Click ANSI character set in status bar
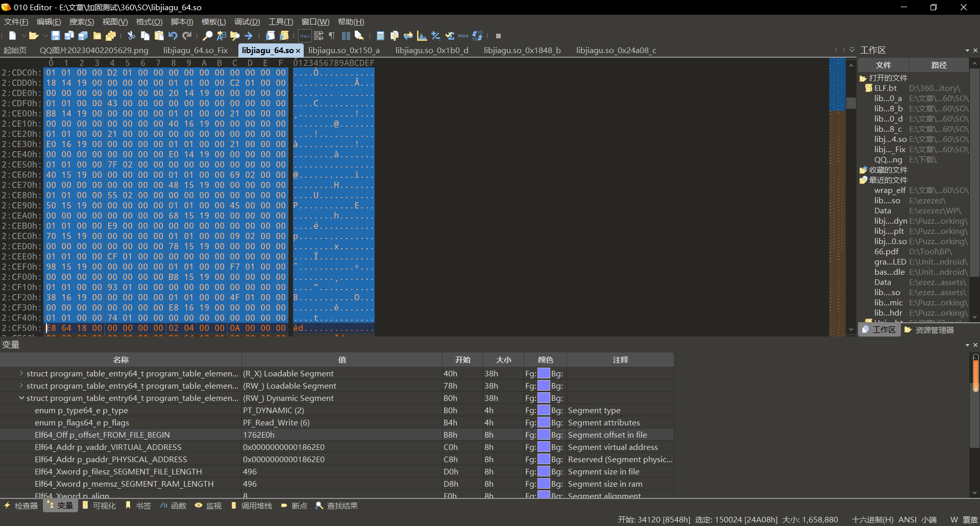The height and width of the screenshot is (526, 980). point(908,520)
